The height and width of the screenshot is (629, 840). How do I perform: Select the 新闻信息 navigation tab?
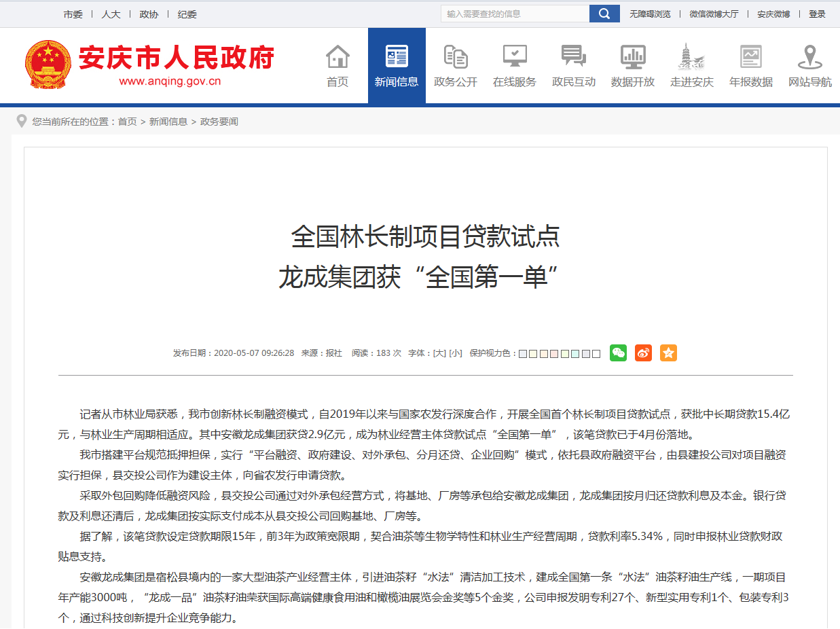397,66
